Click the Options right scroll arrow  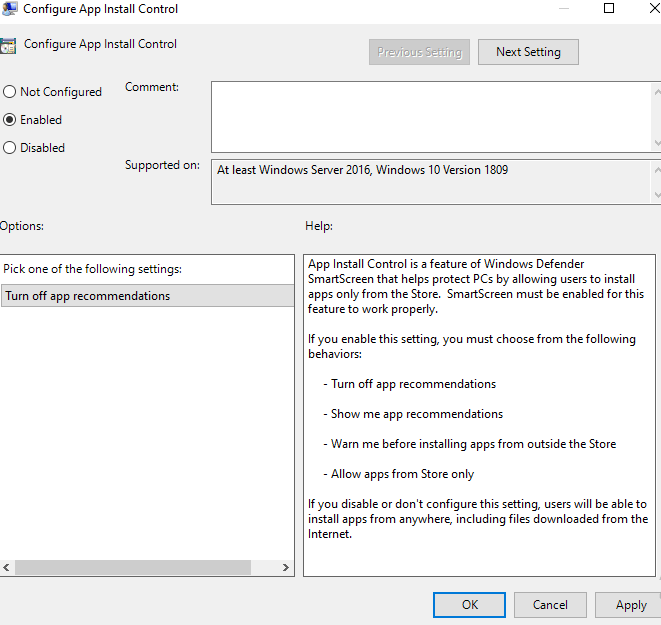[286, 567]
